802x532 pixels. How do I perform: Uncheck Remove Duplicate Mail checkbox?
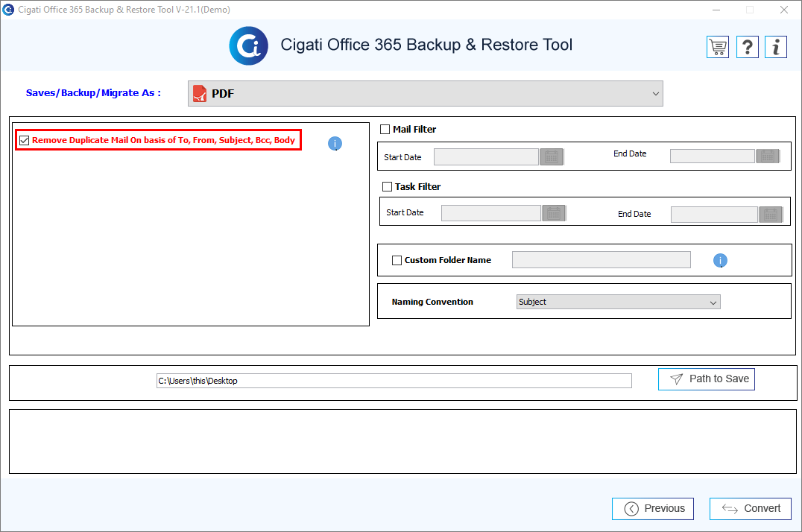tap(24, 140)
